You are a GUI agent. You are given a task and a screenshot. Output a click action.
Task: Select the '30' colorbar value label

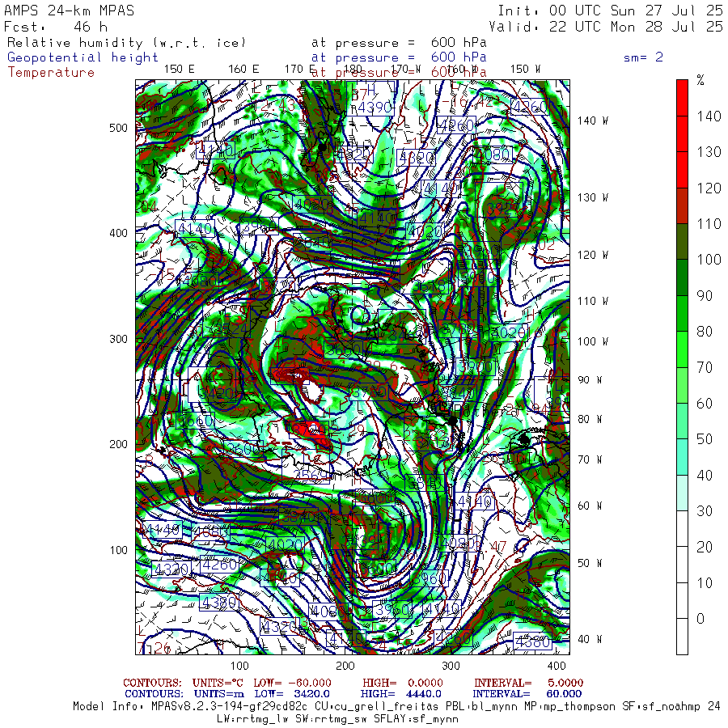(705, 510)
